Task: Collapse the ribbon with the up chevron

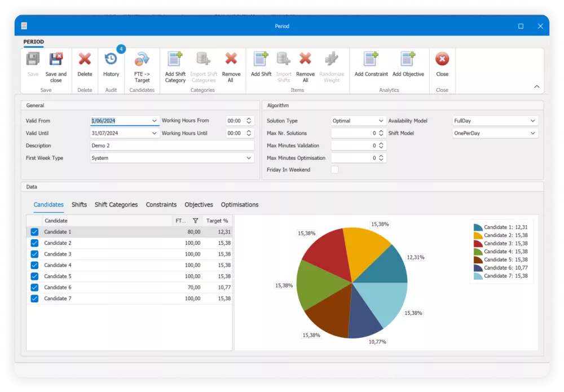Action: coord(537,87)
